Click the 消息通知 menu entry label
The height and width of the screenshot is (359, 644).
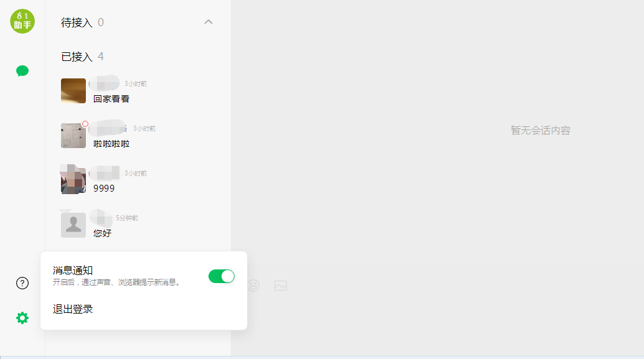point(73,270)
